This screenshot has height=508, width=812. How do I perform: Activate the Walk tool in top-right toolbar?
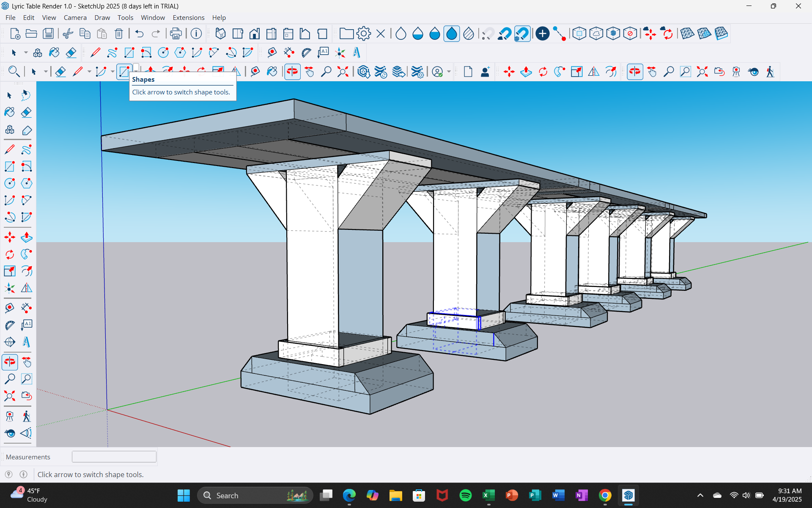pyautogui.click(x=770, y=72)
